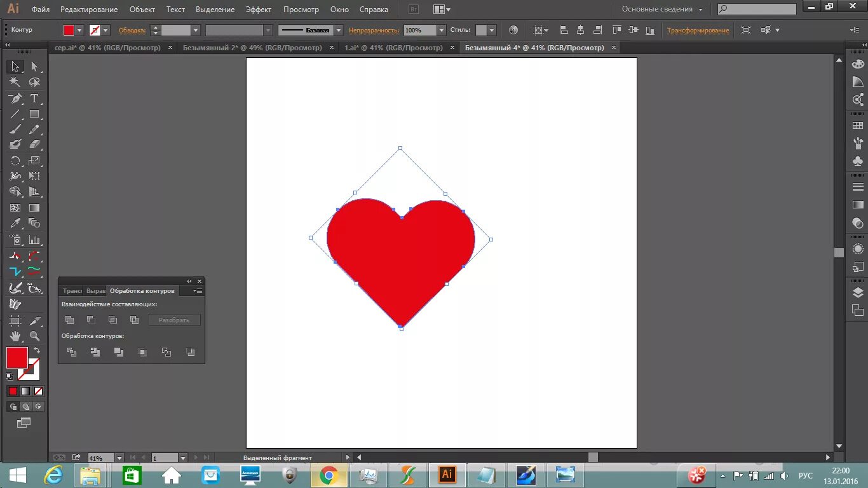Open 'Обводка:' stroke panel link
This screenshot has width=868, height=488.
coord(132,30)
